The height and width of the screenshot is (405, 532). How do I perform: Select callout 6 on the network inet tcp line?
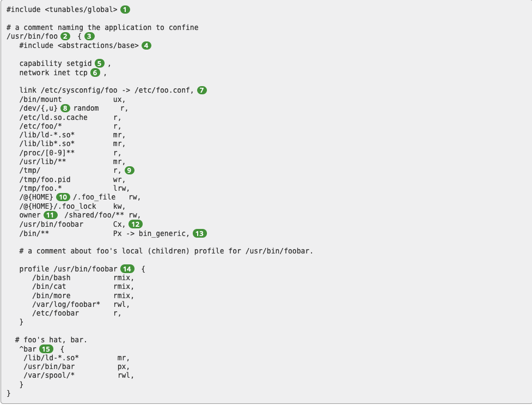click(95, 72)
